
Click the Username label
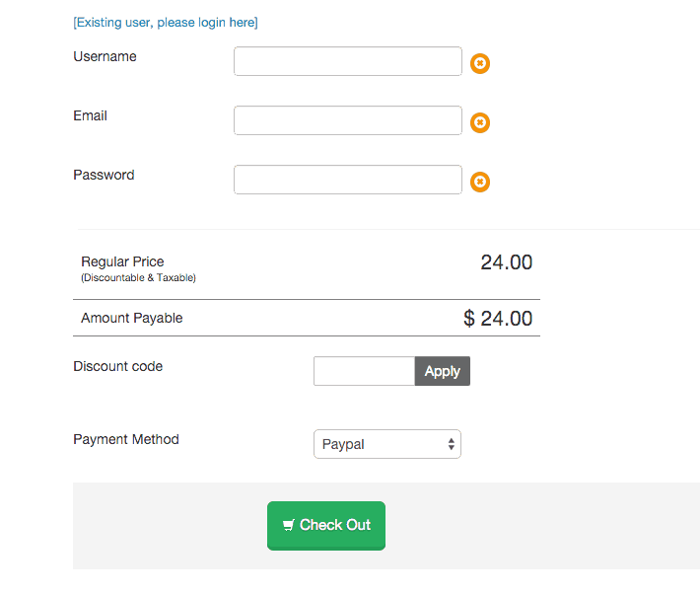pyautogui.click(x=105, y=56)
